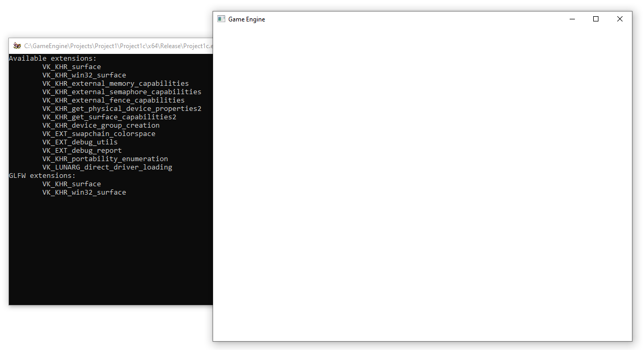Viewport: 644px width, 350px height.
Task: Close the Game Engine window
Action: coord(620,19)
